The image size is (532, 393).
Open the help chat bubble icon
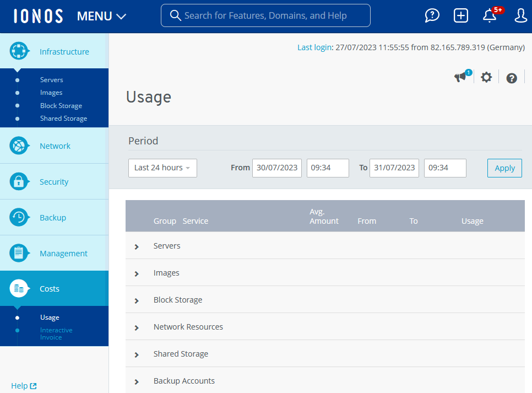tap(432, 15)
